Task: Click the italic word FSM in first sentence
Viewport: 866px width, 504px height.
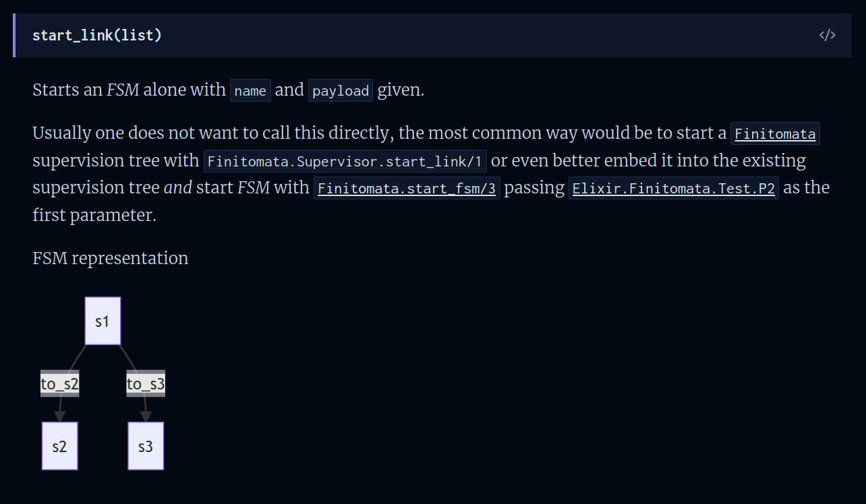Action: tap(123, 90)
